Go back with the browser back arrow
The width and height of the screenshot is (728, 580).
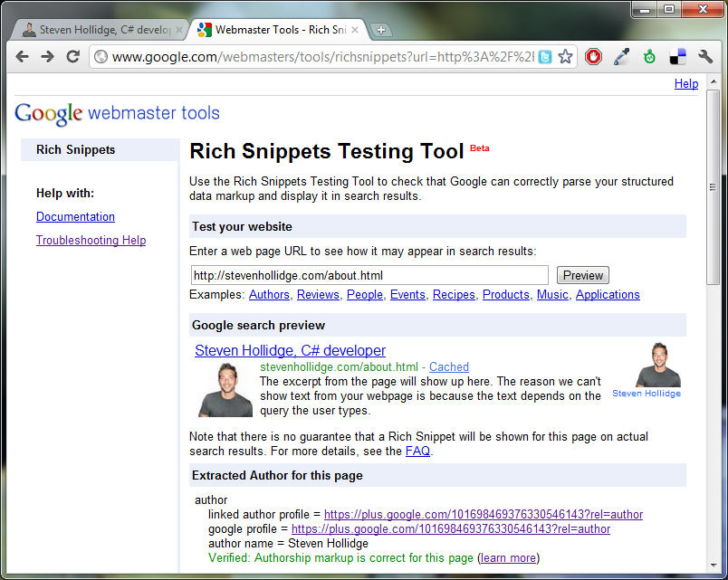tap(22, 57)
